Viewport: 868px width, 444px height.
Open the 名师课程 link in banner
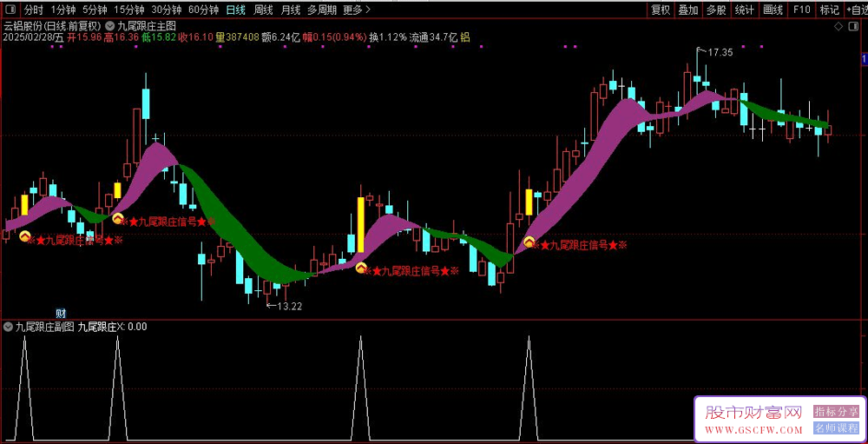(x=836, y=427)
